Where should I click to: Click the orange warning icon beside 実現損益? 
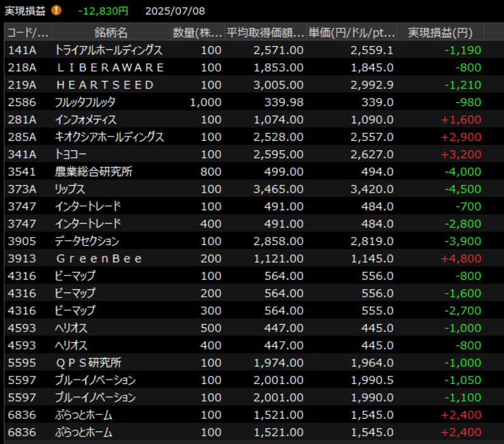[x=56, y=10]
